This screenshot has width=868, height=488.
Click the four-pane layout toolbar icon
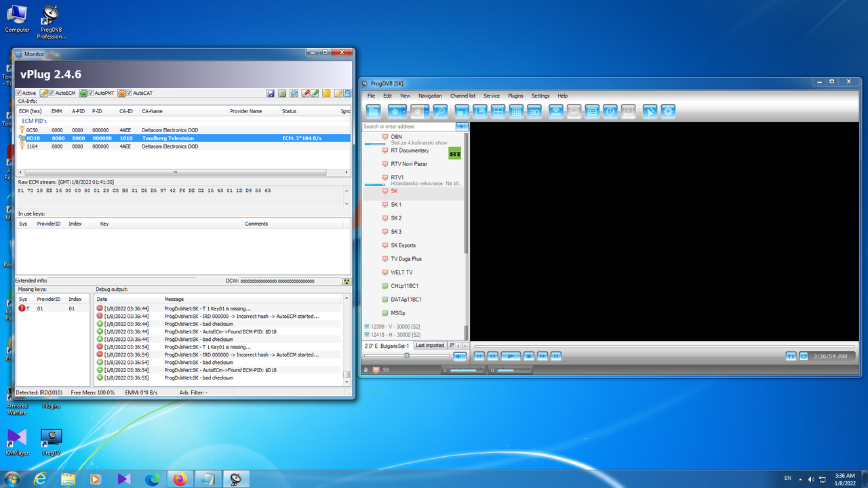(x=498, y=112)
